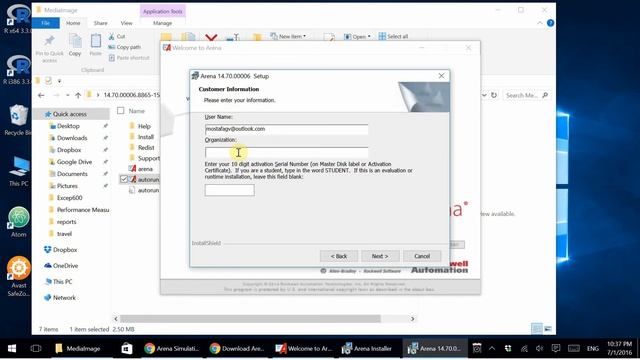Refresh the Explorer address bar

494,95
